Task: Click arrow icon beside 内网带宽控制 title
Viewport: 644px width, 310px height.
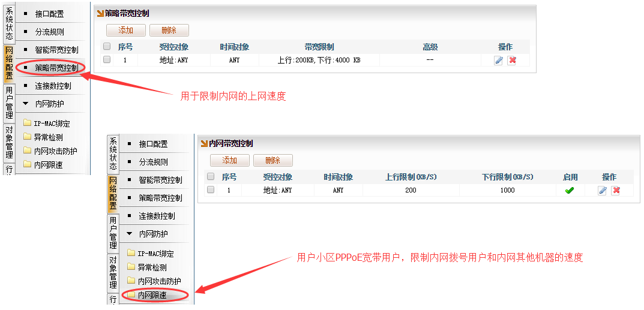Action: [203, 143]
